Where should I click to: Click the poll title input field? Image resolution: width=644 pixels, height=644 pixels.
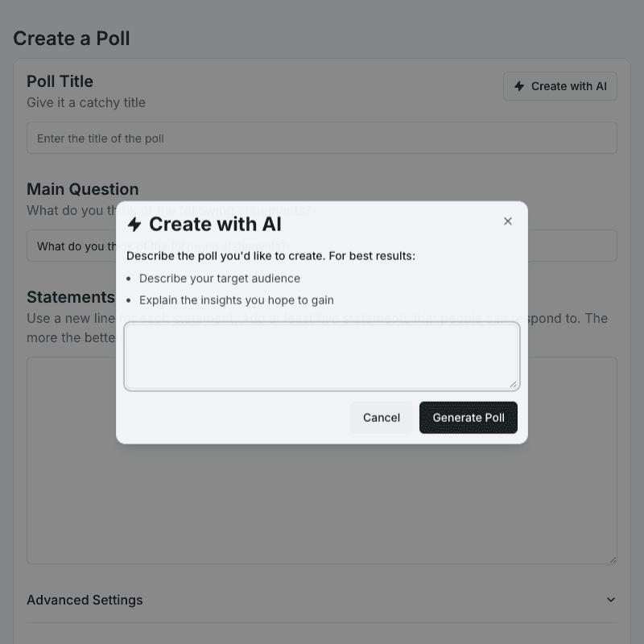[322, 138]
